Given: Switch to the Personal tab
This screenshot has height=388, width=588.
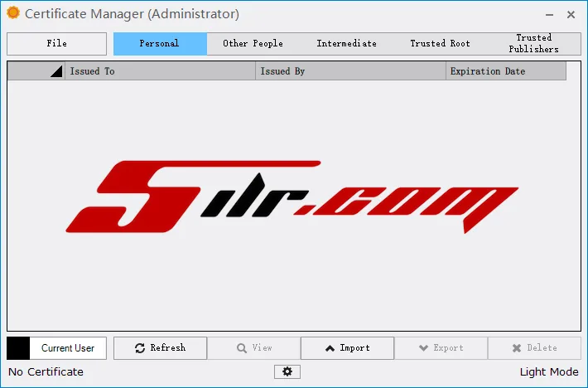Looking at the screenshot, I should [160, 44].
